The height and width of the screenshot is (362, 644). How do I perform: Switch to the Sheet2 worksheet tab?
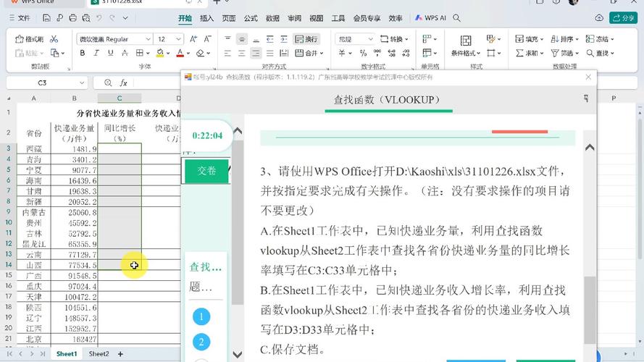(x=99, y=353)
